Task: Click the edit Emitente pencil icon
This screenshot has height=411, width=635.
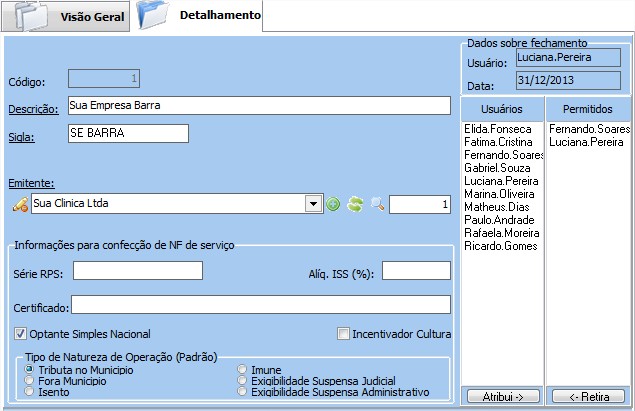Action: click(x=19, y=204)
